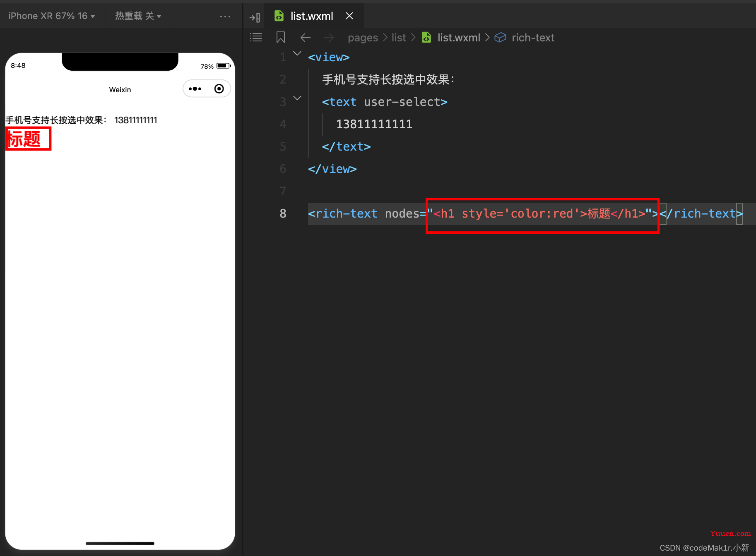Click the closing view tag on line 6

pos(332,169)
